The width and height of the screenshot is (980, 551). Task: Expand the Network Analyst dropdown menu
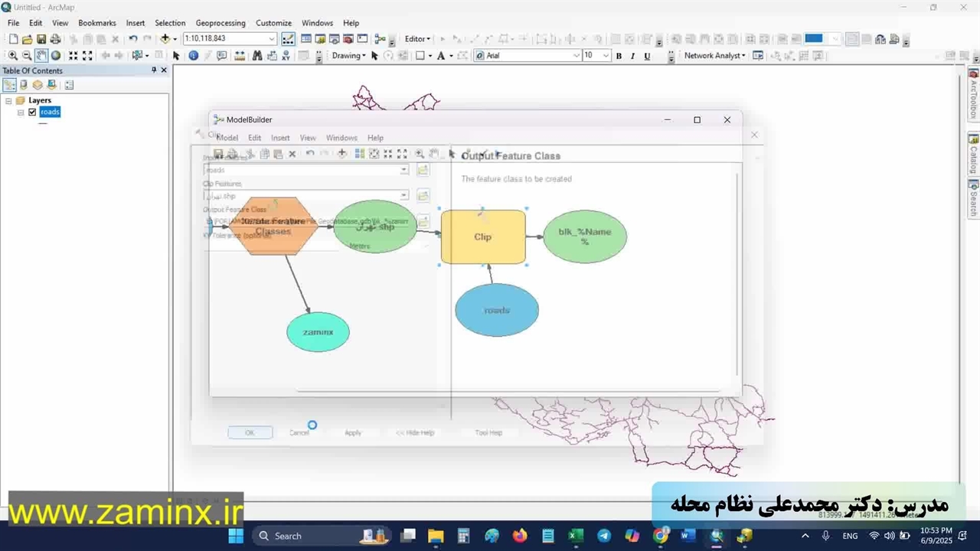point(714,56)
